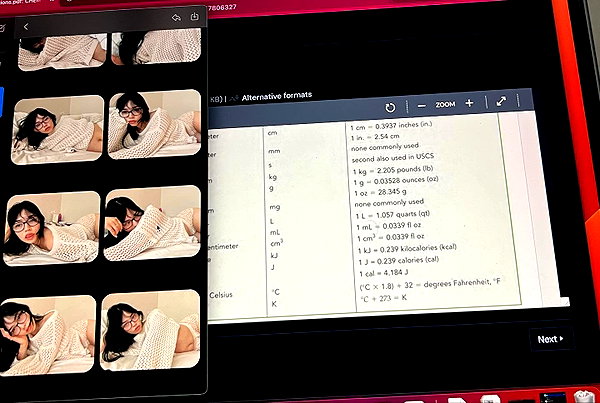Open the thumbnail with hand resting on cheek
Viewport: 600px width, 403px height.
point(48,335)
